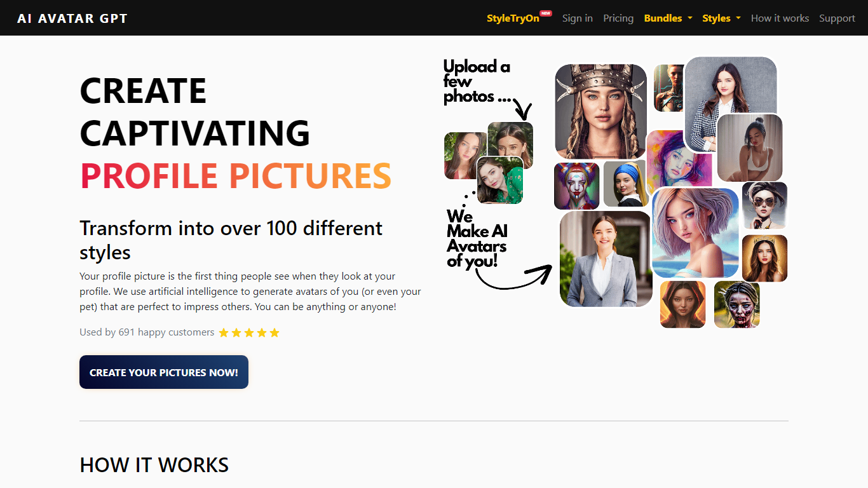Click the clown face paint avatar
This screenshot has width=868, height=488.
point(576,186)
